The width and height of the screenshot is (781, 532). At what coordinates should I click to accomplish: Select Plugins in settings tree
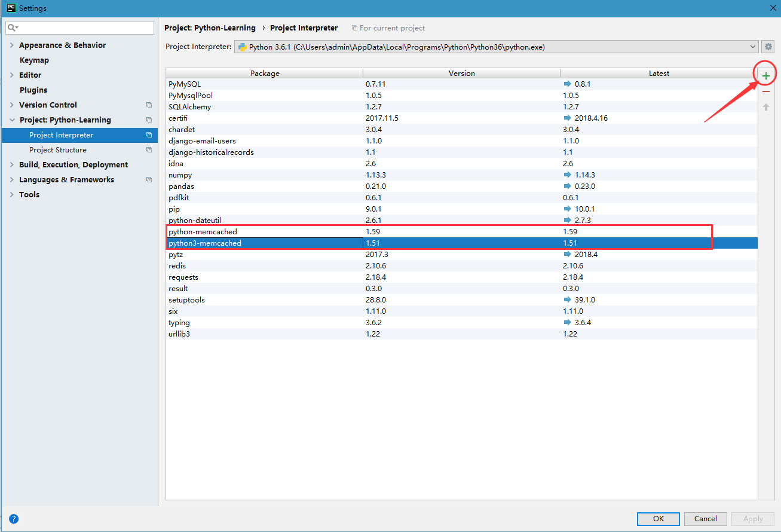click(33, 90)
